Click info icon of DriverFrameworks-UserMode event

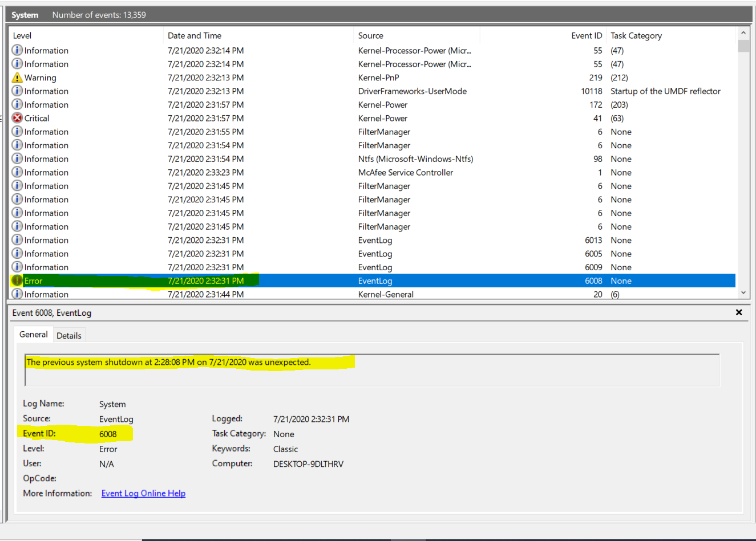tap(17, 91)
